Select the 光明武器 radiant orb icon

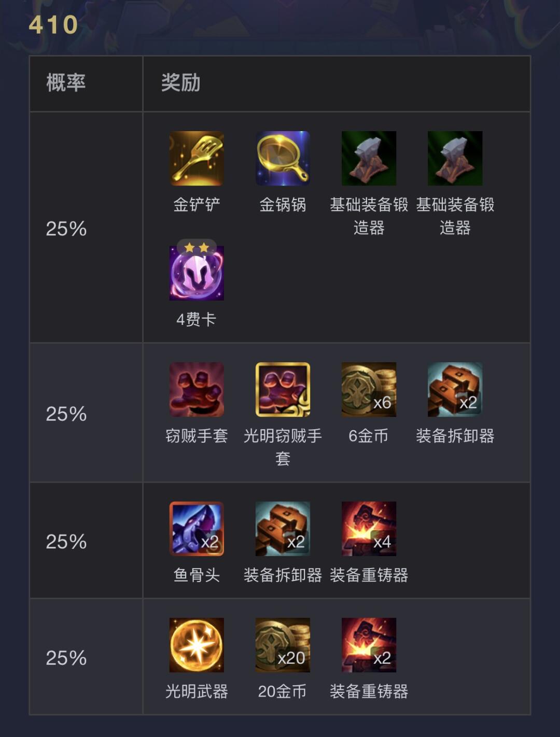point(197,645)
